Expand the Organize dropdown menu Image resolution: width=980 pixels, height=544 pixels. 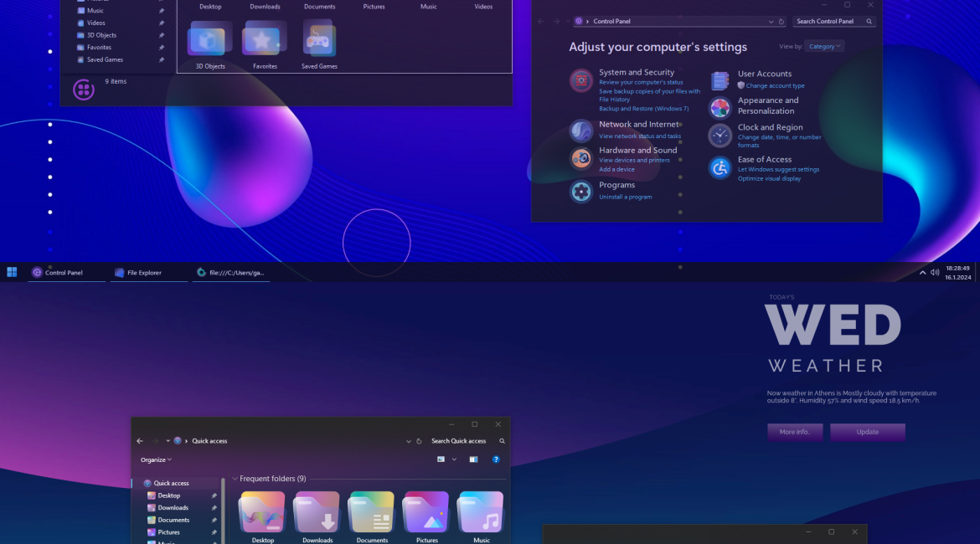156,459
